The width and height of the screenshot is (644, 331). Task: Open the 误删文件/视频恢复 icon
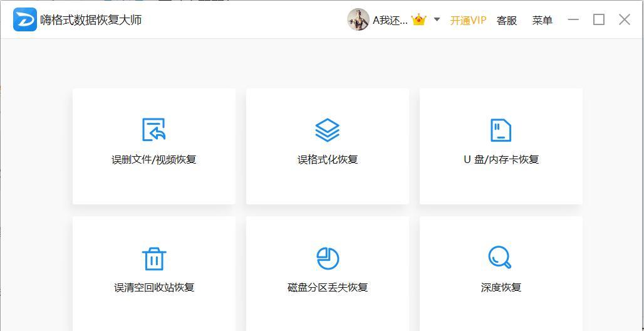[154, 130]
